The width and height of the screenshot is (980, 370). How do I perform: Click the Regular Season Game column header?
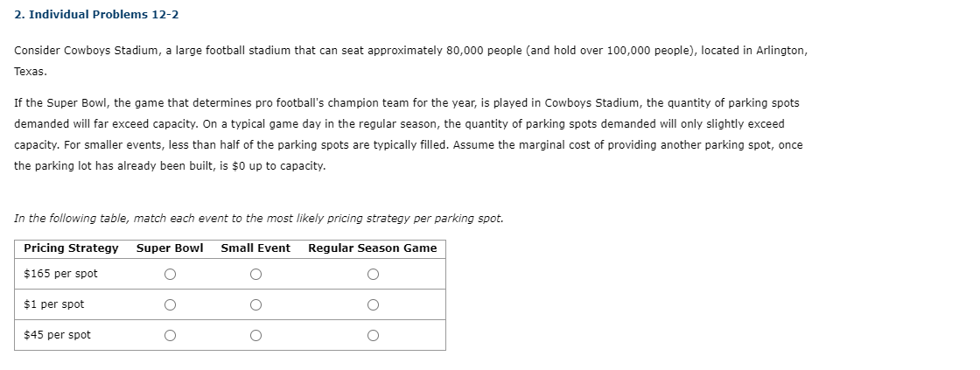[373, 248]
